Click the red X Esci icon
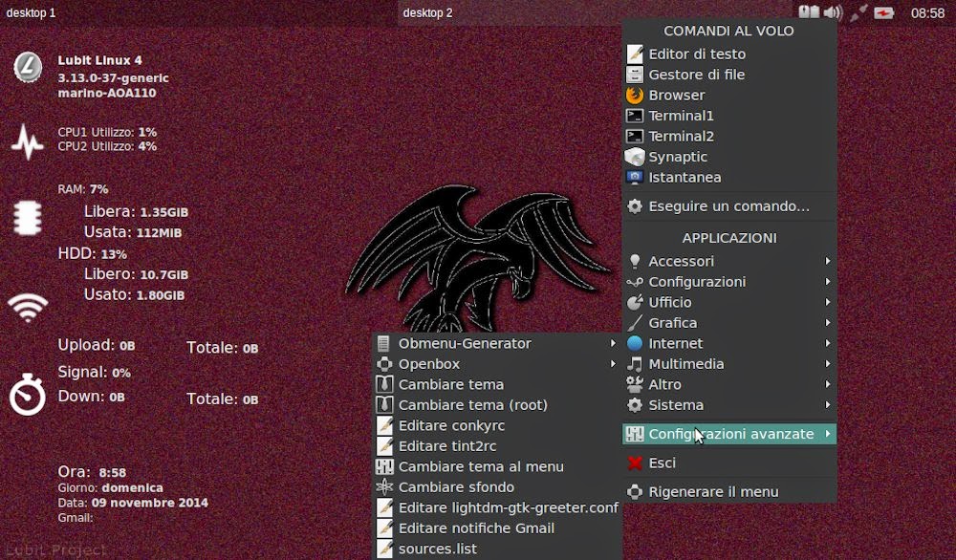Screen dimensions: 956x560 pyautogui.click(x=635, y=463)
